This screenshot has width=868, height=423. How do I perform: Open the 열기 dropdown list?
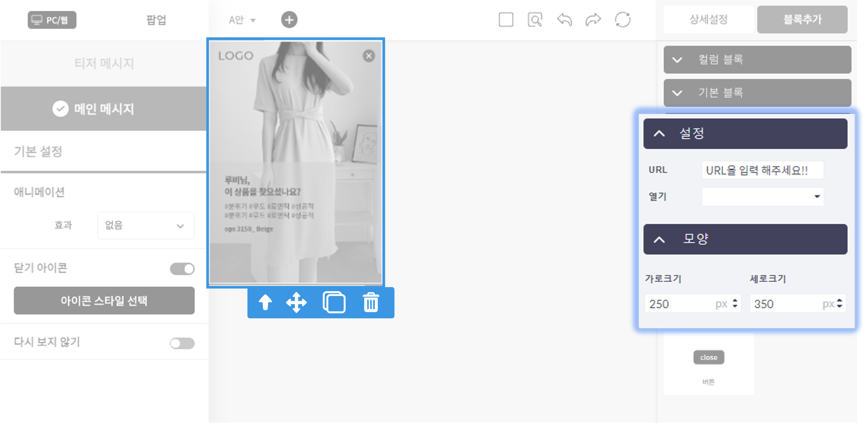tap(763, 196)
